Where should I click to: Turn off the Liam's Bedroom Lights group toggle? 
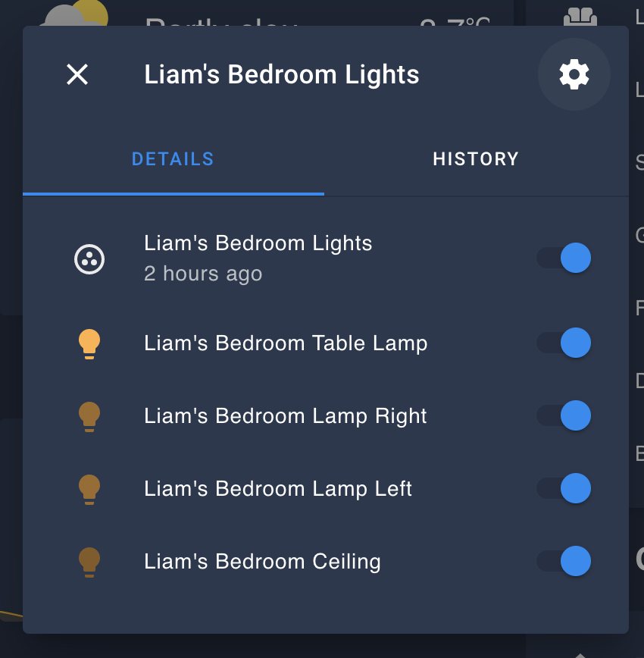pos(564,258)
